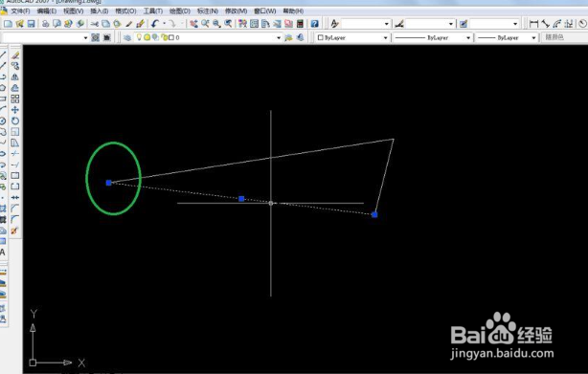The image size is (588, 374).
Task: Click the Zoom Previous icon
Action: tap(228, 24)
